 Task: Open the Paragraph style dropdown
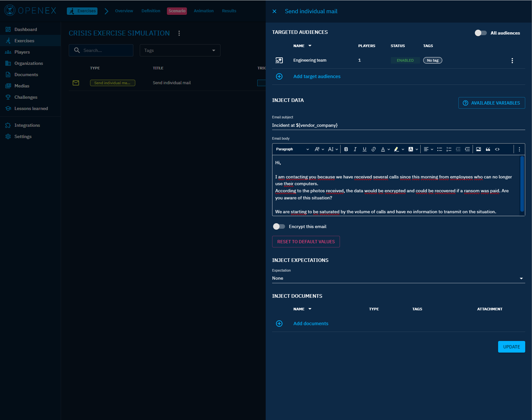[292, 149]
